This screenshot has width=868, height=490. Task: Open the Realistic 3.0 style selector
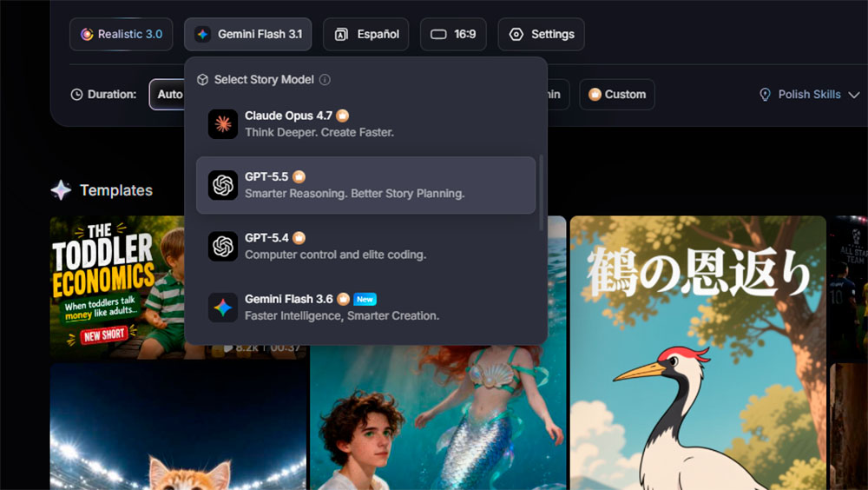[122, 35]
